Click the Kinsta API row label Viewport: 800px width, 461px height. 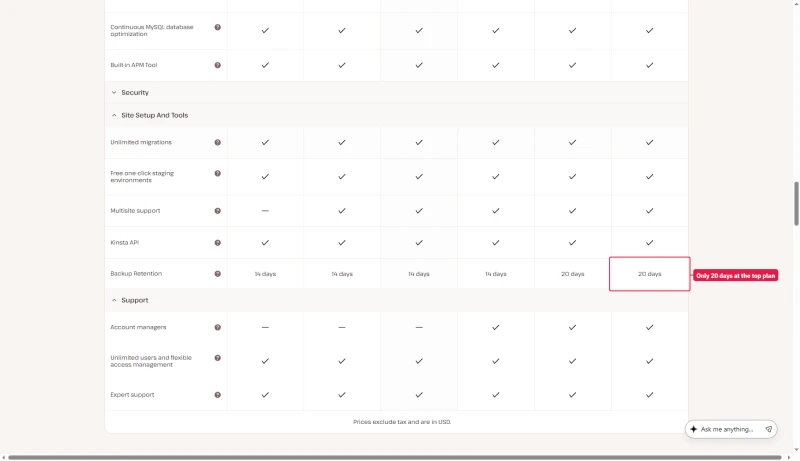click(x=124, y=243)
